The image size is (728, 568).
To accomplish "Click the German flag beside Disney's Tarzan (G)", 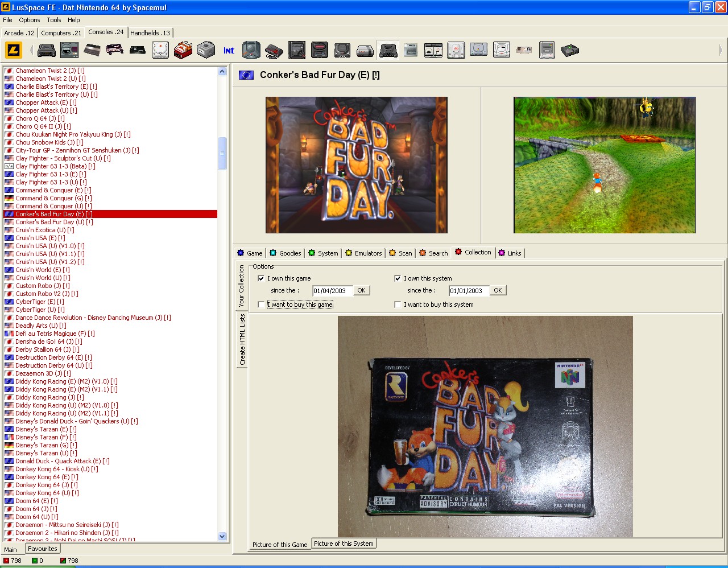I will [9, 445].
